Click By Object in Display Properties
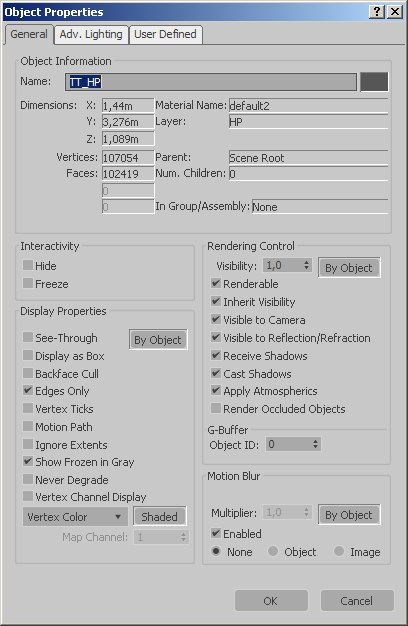The width and height of the screenshot is (408, 626). tap(158, 340)
